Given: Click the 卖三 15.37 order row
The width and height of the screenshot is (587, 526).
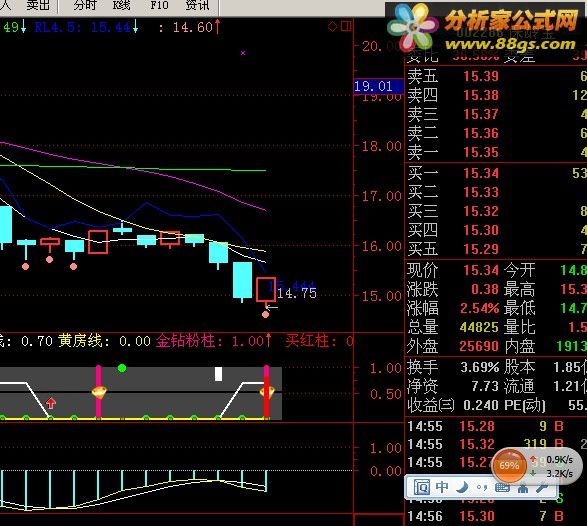Looking at the screenshot, I should [496, 114].
